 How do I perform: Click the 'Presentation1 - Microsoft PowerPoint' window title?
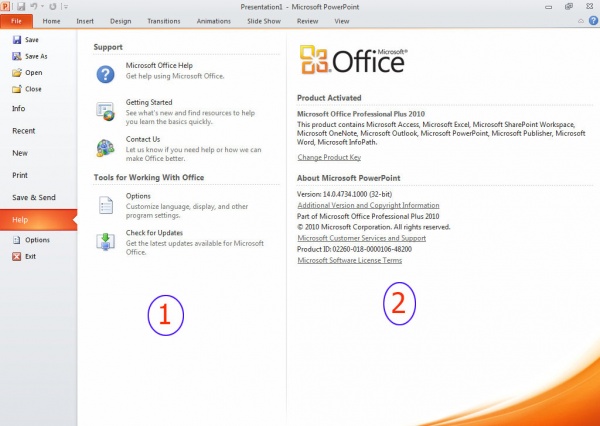[300, 7]
